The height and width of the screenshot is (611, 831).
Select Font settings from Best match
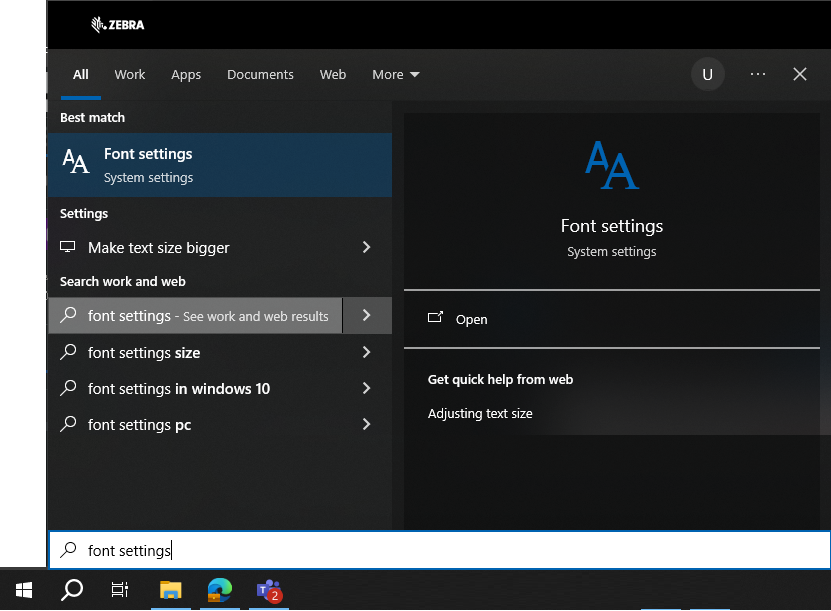[148, 163]
